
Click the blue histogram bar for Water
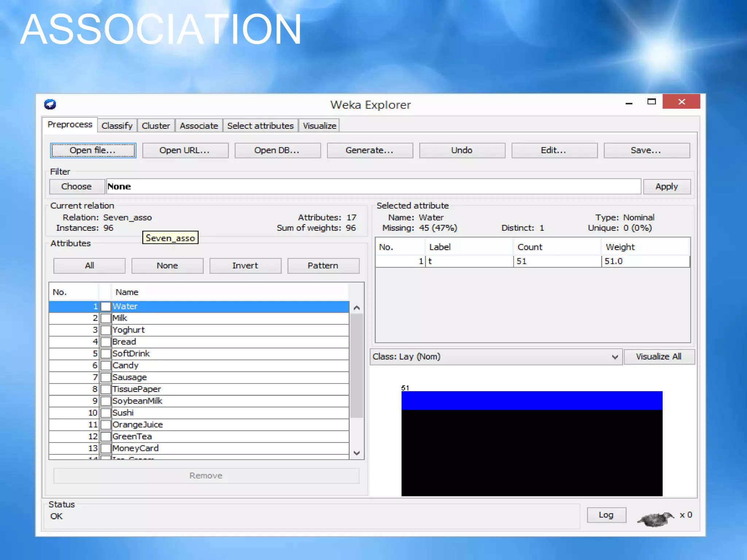pos(531,400)
